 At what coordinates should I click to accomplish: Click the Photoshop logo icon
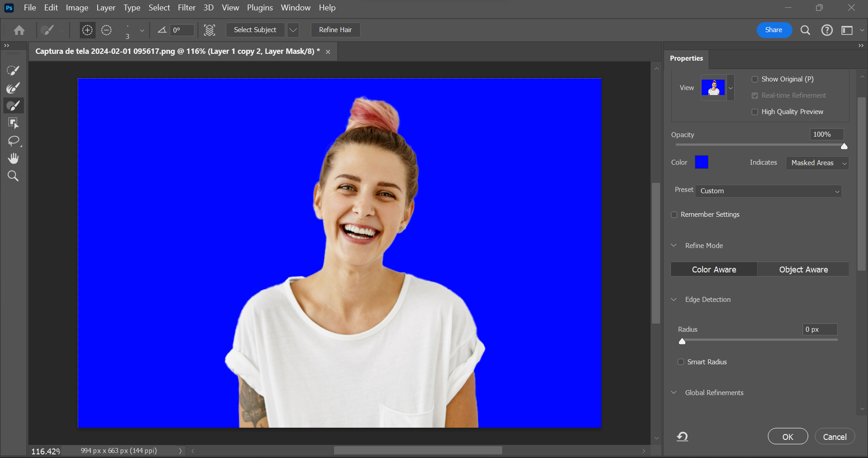pyautogui.click(x=9, y=8)
